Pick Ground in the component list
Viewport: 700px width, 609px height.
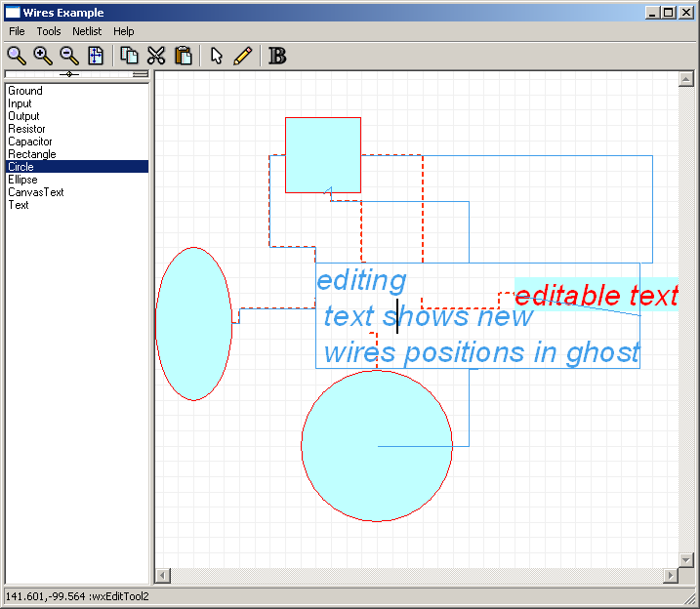[25, 91]
